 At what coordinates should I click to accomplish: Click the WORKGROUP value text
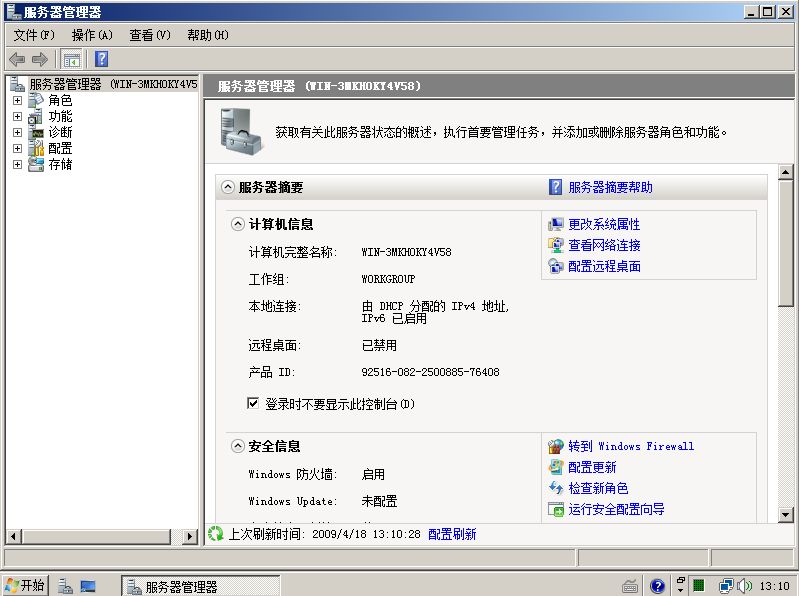[x=388, y=279]
